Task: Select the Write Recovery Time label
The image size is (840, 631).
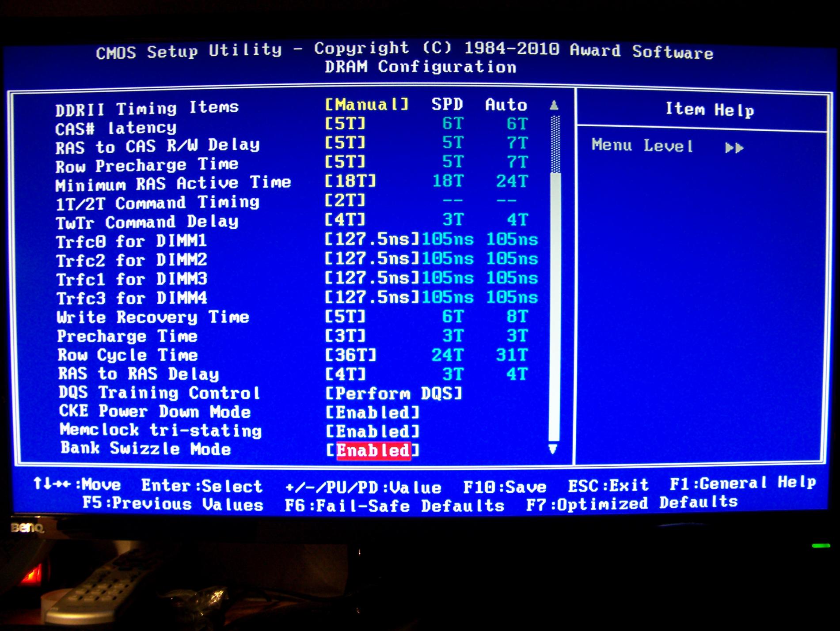Action: tap(153, 317)
